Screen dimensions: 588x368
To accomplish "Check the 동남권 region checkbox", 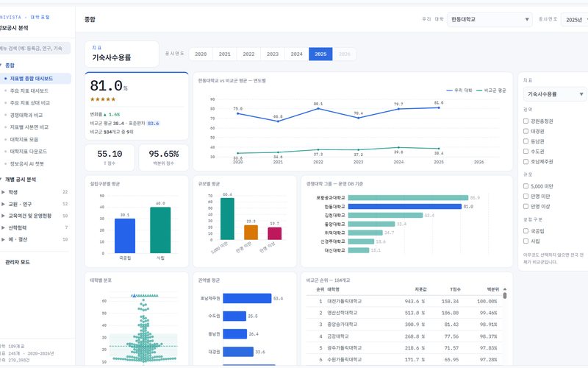I will point(526,141).
